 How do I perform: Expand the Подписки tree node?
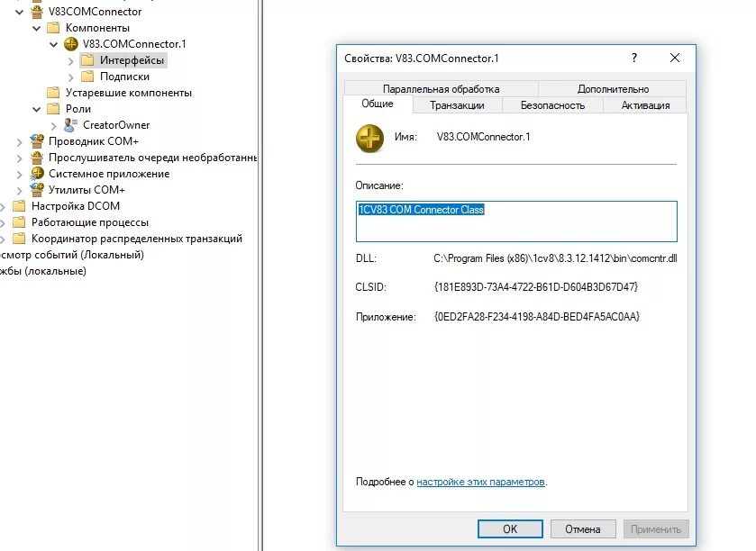(x=71, y=77)
